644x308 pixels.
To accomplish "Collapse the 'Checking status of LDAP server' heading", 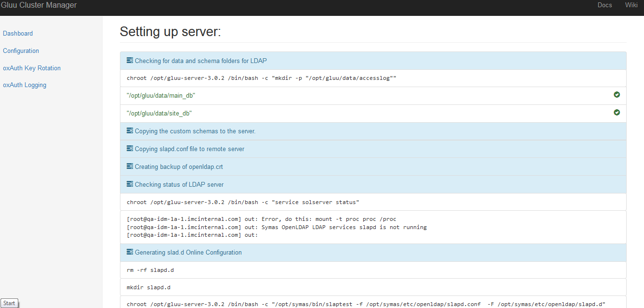I will pos(373,184).
